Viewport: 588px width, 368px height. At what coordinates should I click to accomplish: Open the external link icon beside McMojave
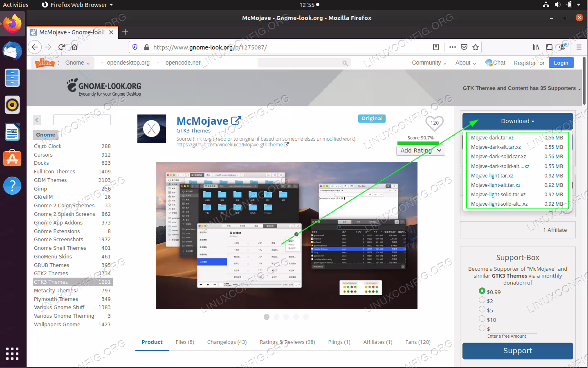coord(236,121)
